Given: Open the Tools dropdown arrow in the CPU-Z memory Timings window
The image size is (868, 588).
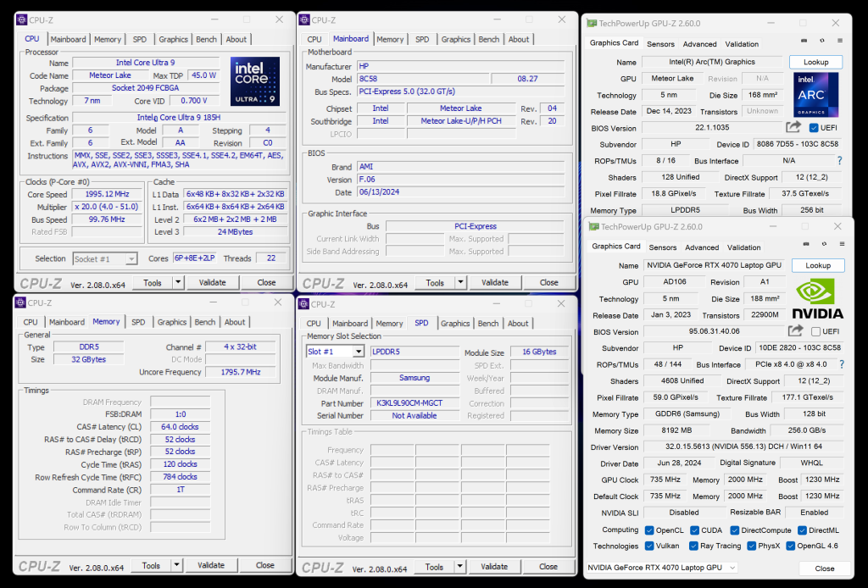Looking at the screenshot, I should 176,565.
